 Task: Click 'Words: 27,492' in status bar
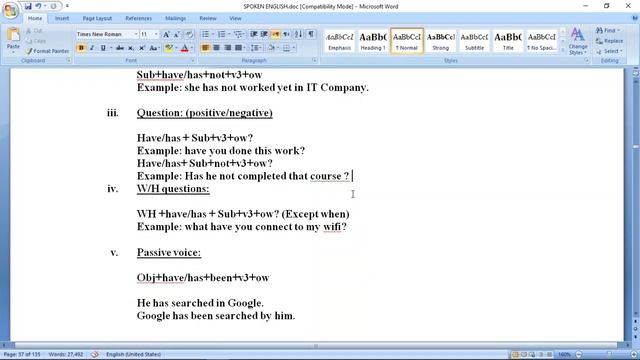[x=66, y=354]
